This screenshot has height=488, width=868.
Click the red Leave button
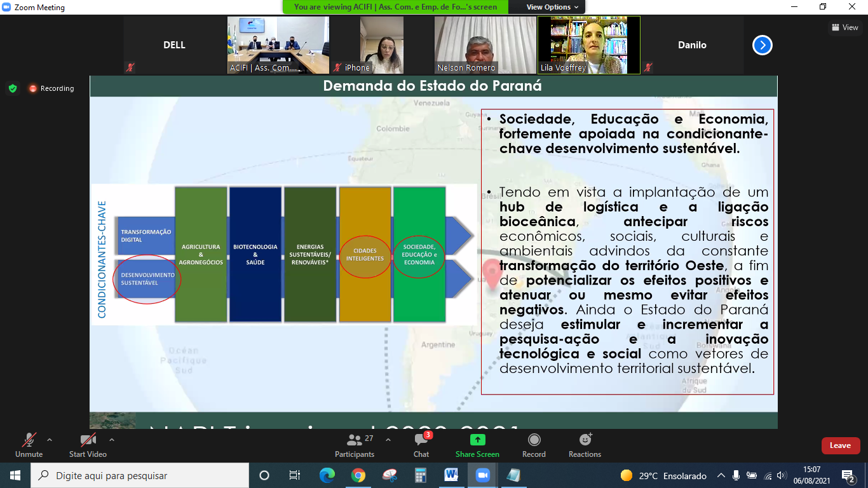coord(840,445)
